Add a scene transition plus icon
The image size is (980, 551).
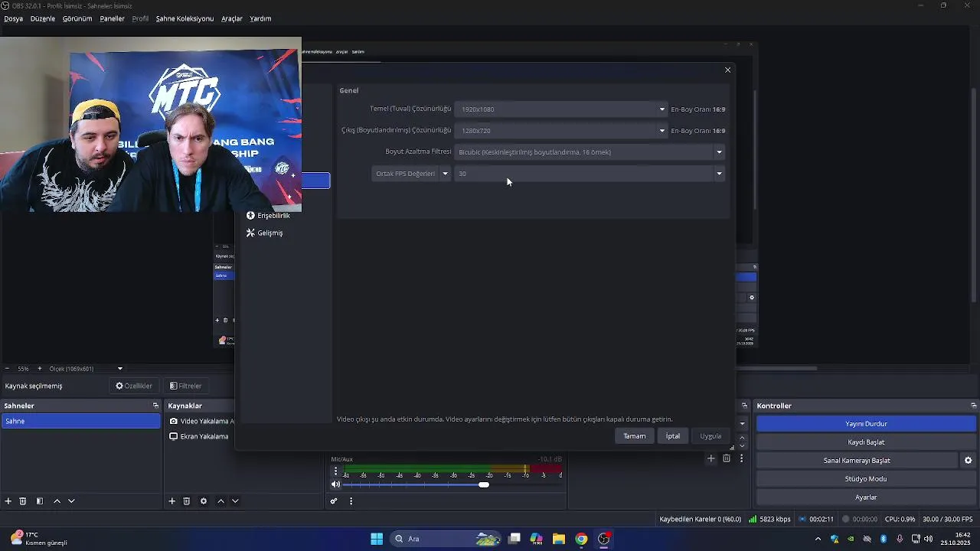[x=710, y=458]
